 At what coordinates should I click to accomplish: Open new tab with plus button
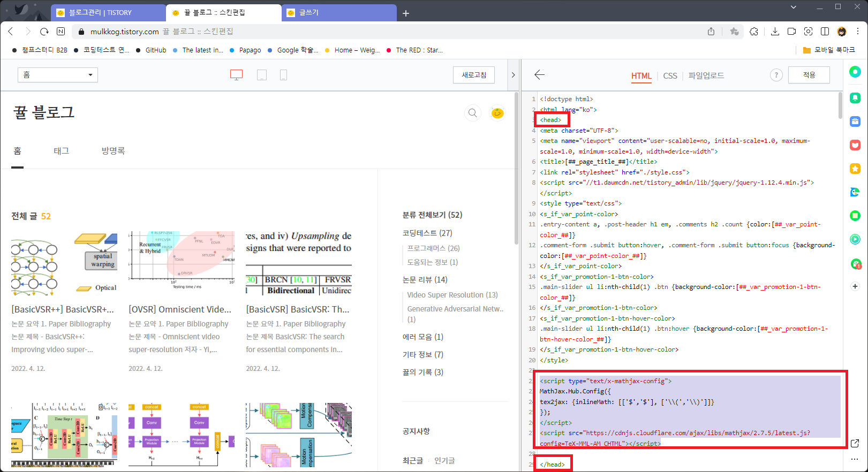tap(406, 13)
